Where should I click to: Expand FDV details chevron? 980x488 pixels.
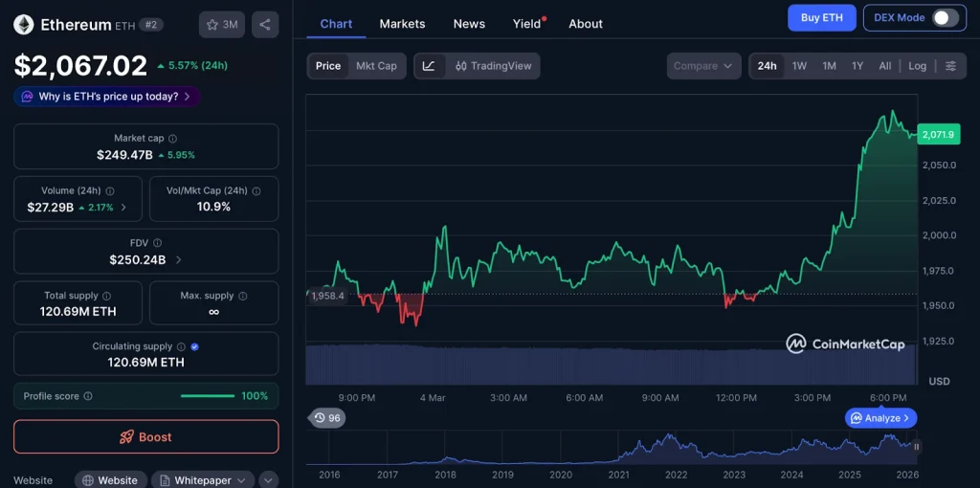(178, 259)
